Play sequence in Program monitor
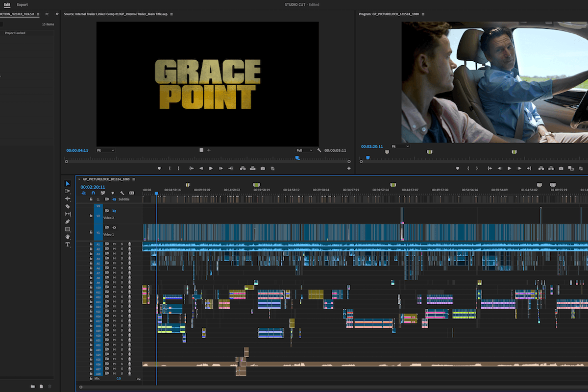Image resolution: width=588 pixels, height=392 pixels. [x=509, y=168]
